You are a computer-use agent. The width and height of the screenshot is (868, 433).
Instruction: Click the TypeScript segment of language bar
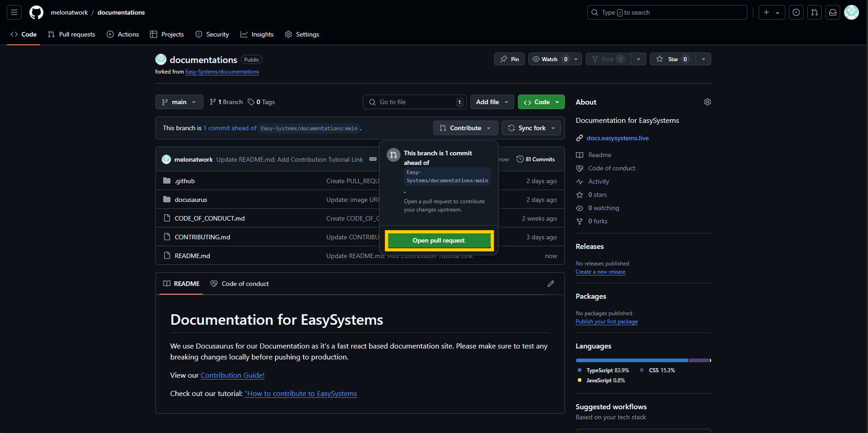pyautogui.click(x=631, y=360)
